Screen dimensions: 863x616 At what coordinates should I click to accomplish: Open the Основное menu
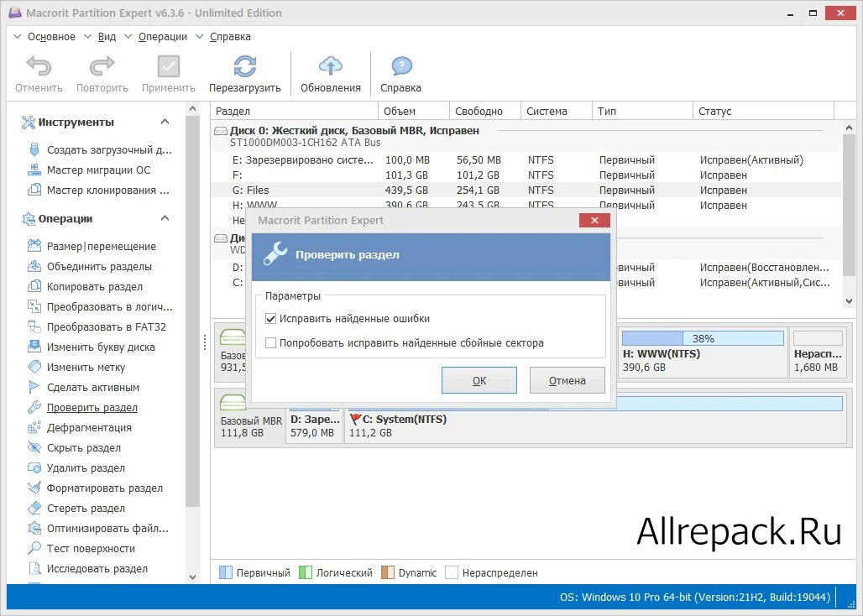click(x=51, y=37)
